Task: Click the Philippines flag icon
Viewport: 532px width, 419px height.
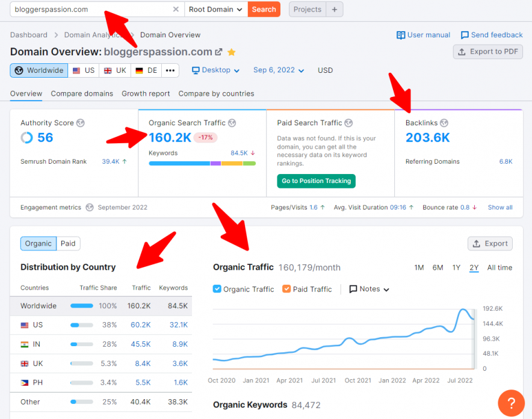Action: click(x=25, y=383)
